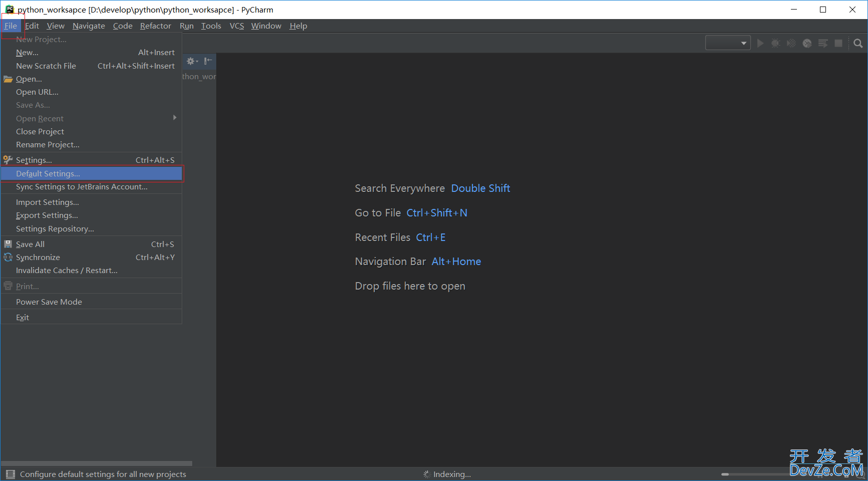Viewport: 868px width, 481px height.
Task: Select Save As... entry
Action: [x=92, y=105]
